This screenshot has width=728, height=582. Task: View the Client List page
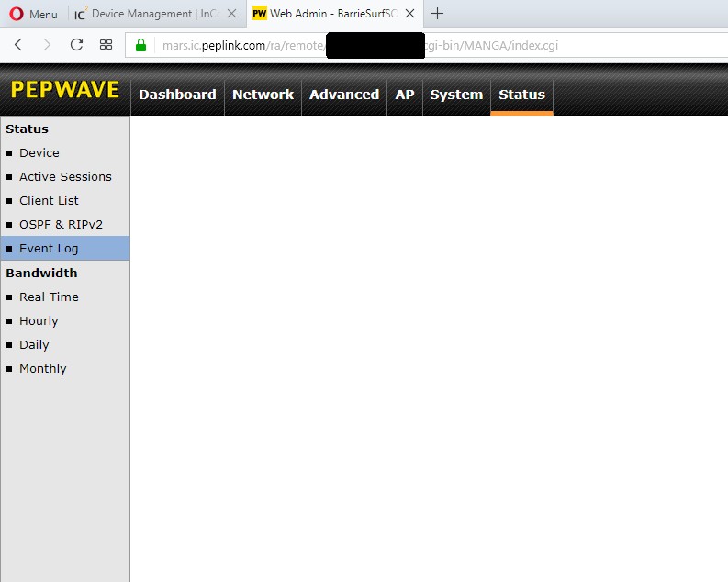click(x=49, y=201)
